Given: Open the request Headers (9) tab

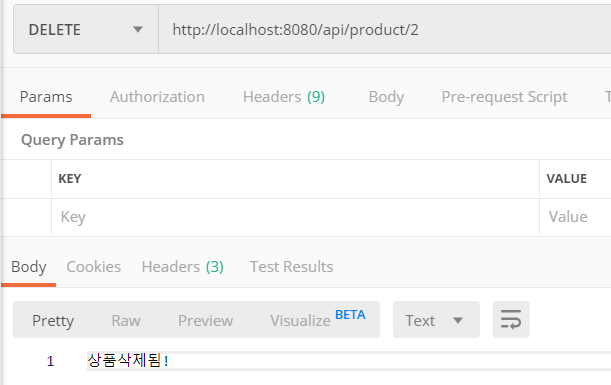Looking at the screenshot, I should tap(284, 97).
